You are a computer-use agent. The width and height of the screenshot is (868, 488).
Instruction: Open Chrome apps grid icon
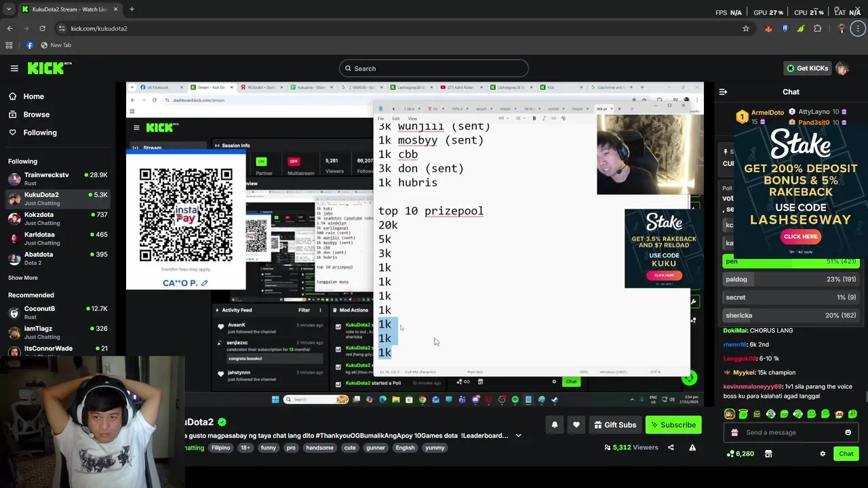(9, 45)
